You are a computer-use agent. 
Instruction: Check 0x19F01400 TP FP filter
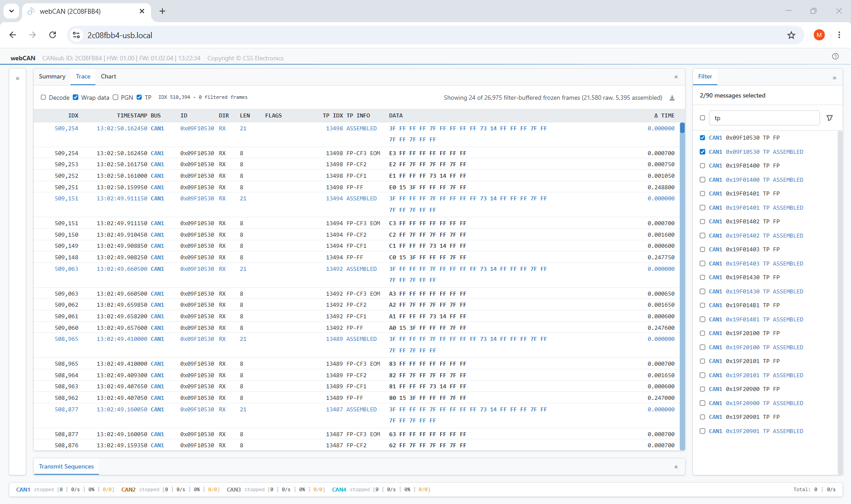click(x=702, y=166)
